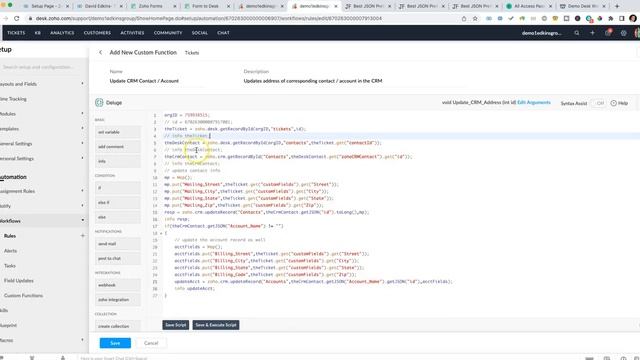Viewport: 640px width, 360px height.
Task: Expand Assignment Rules in Automation
Action: click(82, 191)
